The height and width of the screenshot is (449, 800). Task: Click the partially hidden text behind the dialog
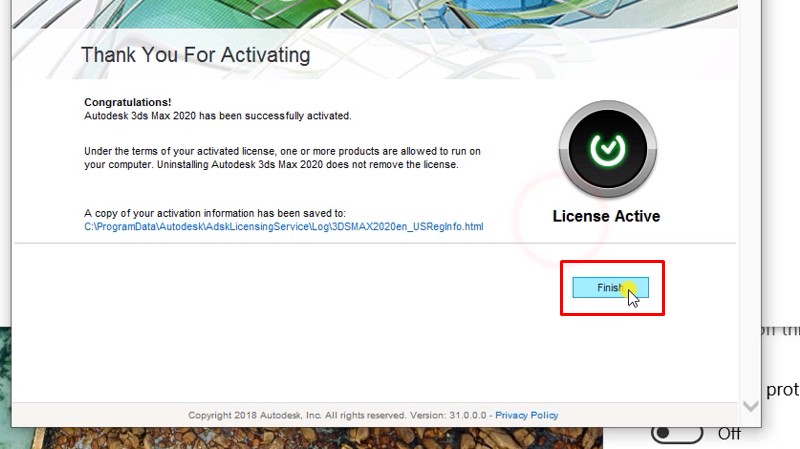click(782, 389)
